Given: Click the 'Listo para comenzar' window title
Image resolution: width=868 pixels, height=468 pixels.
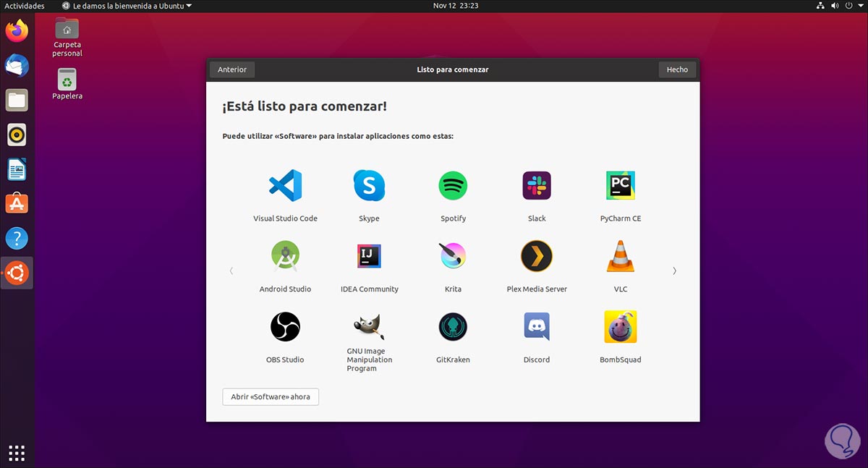Looking at the screenshot, I should pyautogui.click(x=453, y=69).
